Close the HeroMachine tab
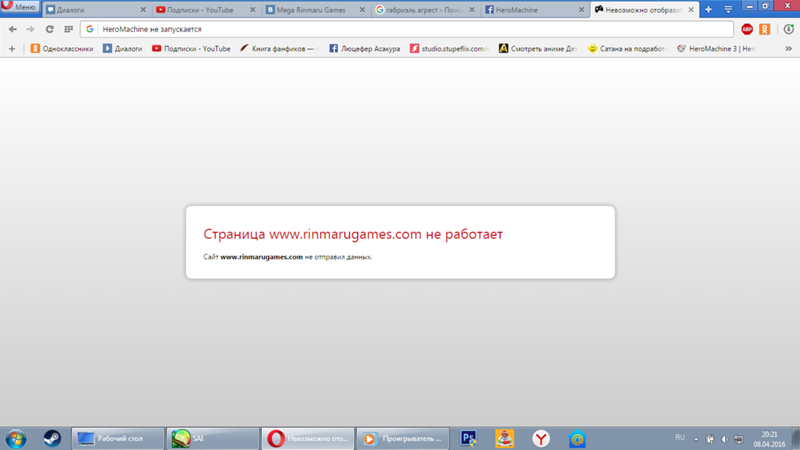 581,10
